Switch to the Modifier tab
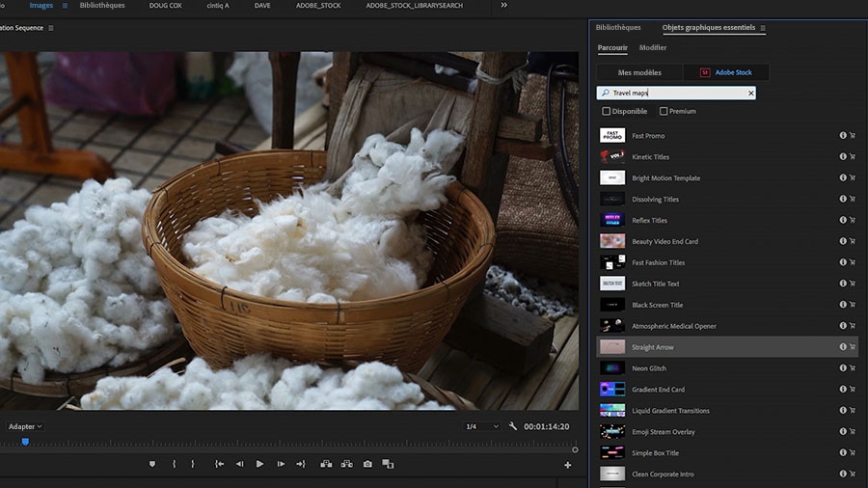This screenshot has height=488, width=868. click(653, 48)
